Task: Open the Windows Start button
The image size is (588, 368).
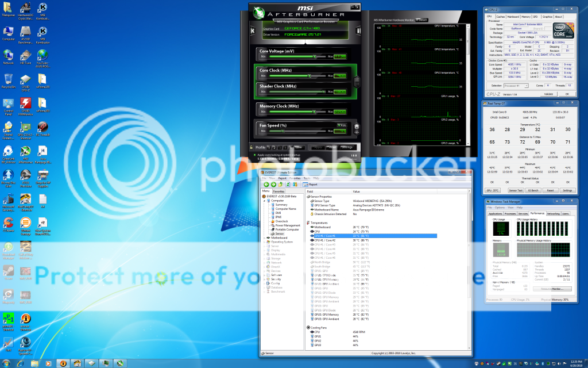Action: (x=6, y=363)
